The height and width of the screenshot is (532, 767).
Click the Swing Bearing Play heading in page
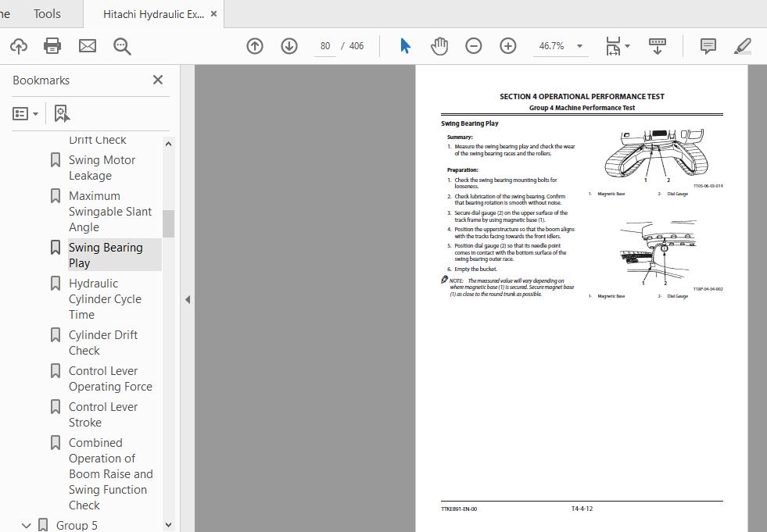pyautogui.click(x=469, y=123)
